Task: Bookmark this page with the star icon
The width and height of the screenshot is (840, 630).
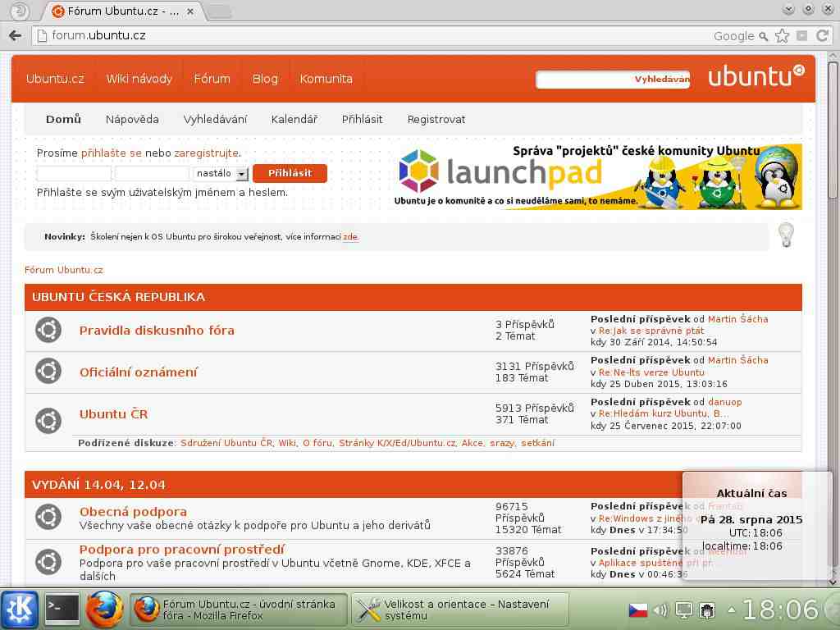Action: [x=782, y=36]
